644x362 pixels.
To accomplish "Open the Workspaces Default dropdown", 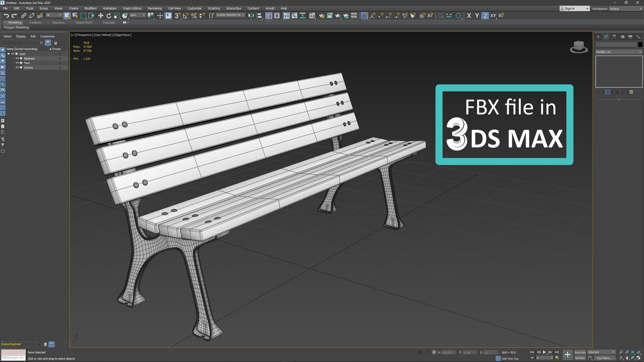I will 626,9.
